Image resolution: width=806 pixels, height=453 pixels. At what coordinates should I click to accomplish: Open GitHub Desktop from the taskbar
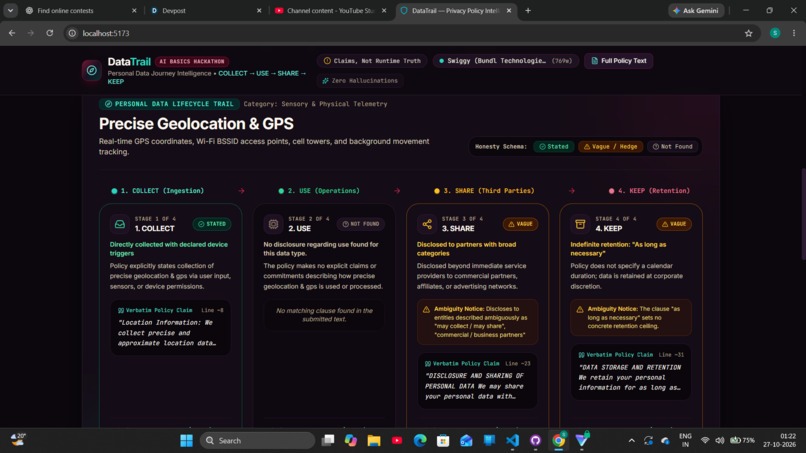point(536,441)
